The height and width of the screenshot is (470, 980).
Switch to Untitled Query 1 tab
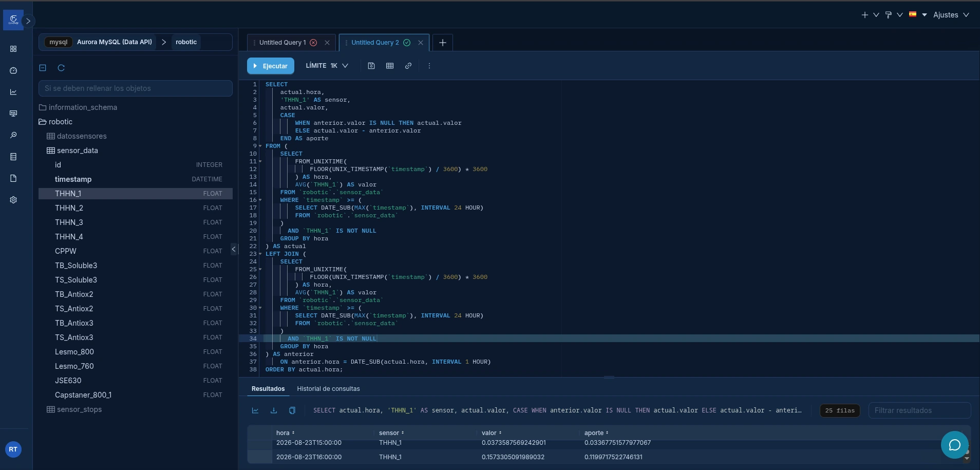[x=282, y=43]
